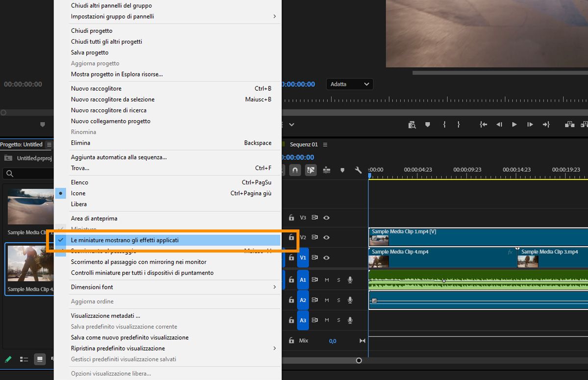The image size is (588, 380).
Task: Toggle lock on track V3
Action: pos(291,218)
